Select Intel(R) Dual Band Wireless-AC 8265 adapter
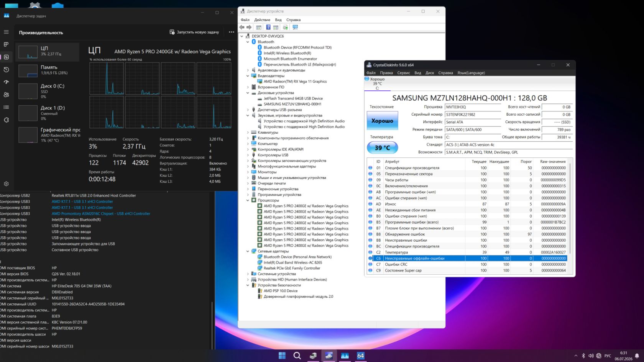 [293, 263]
